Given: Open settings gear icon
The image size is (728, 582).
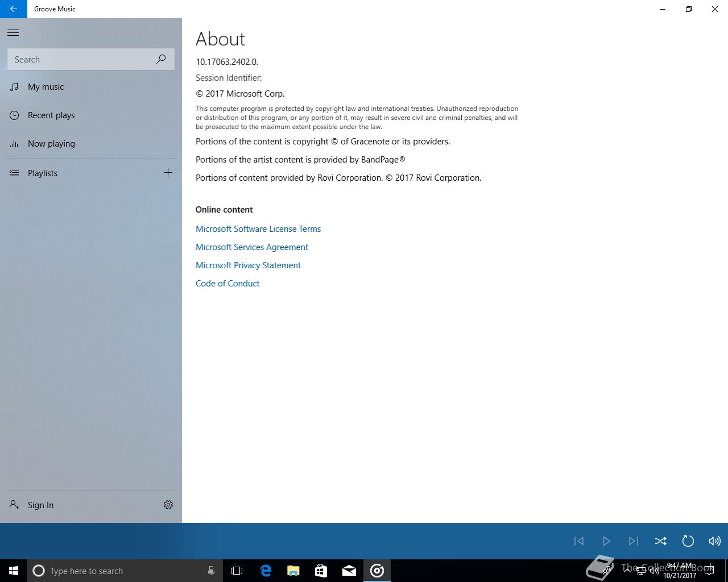Looking at the screenshot, I should point(168,505).
